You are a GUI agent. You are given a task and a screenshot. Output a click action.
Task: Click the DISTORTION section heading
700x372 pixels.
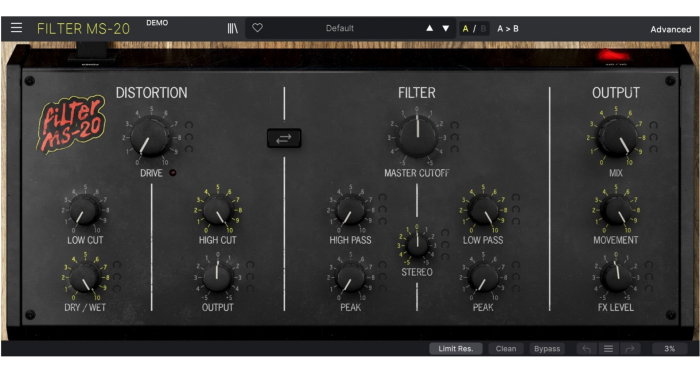click(152, 93)
